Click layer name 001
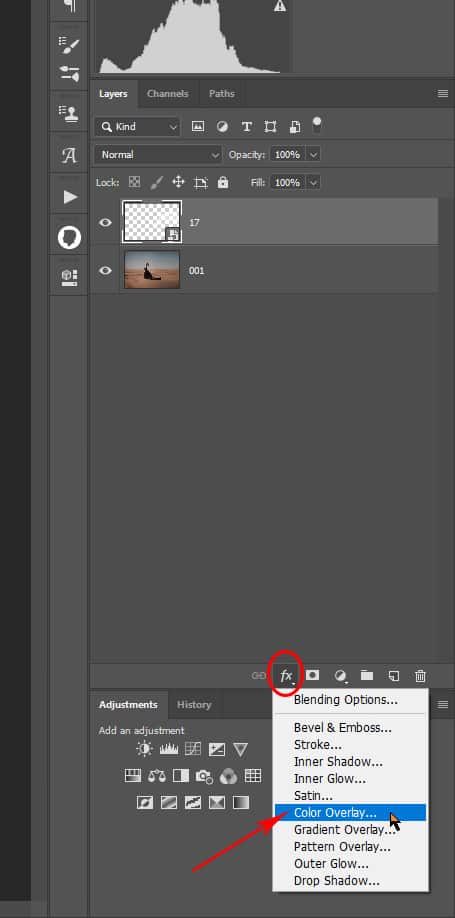 (x=197, y=270)
